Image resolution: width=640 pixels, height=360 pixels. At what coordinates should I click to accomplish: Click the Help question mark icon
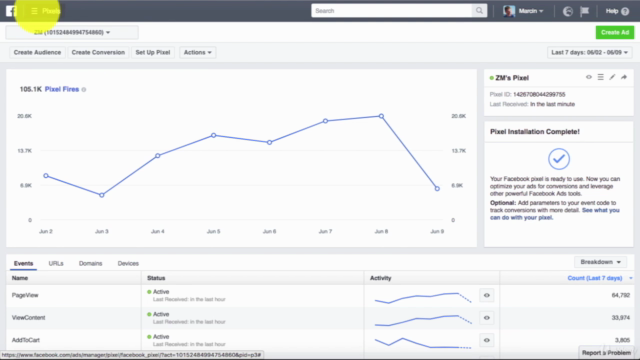(x=625, y=11)
